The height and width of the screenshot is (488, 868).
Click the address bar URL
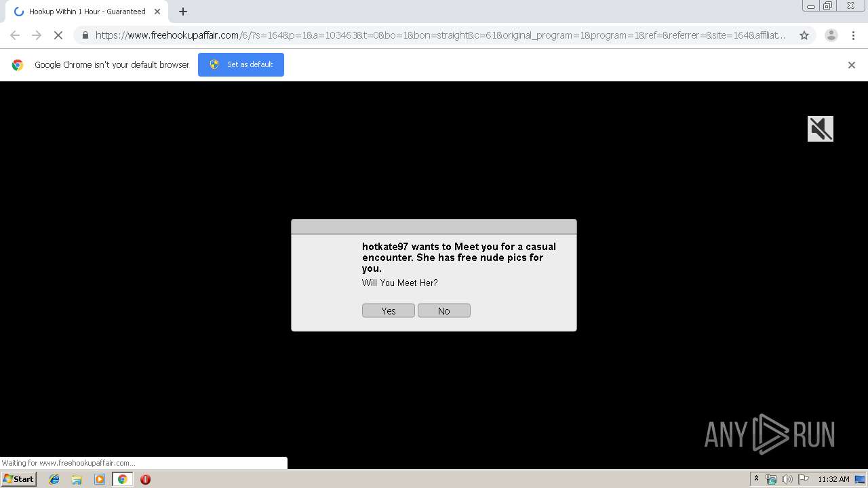(x=441, y=35)
